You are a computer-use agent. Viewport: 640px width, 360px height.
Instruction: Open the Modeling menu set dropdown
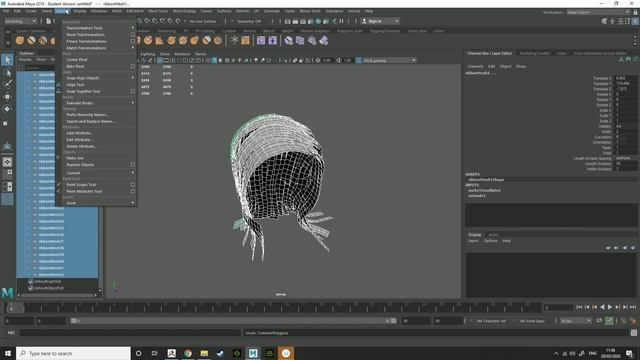20,21
